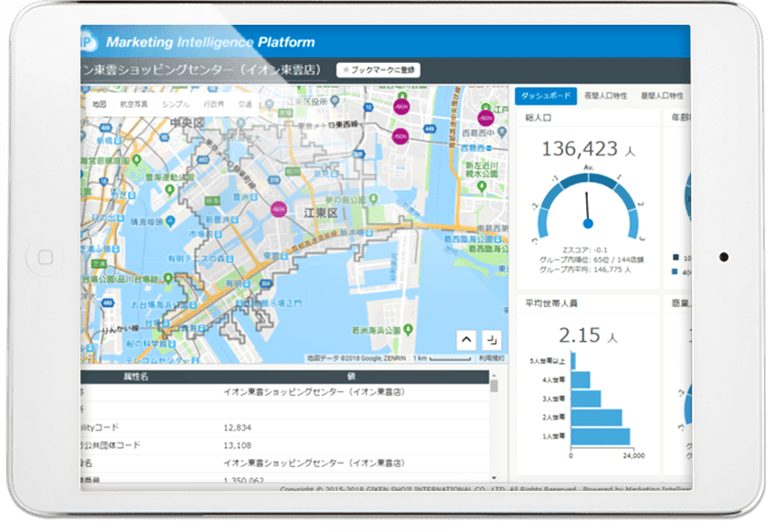
Task: Click the average household value 2.15 人
Action: pos(588,335)
